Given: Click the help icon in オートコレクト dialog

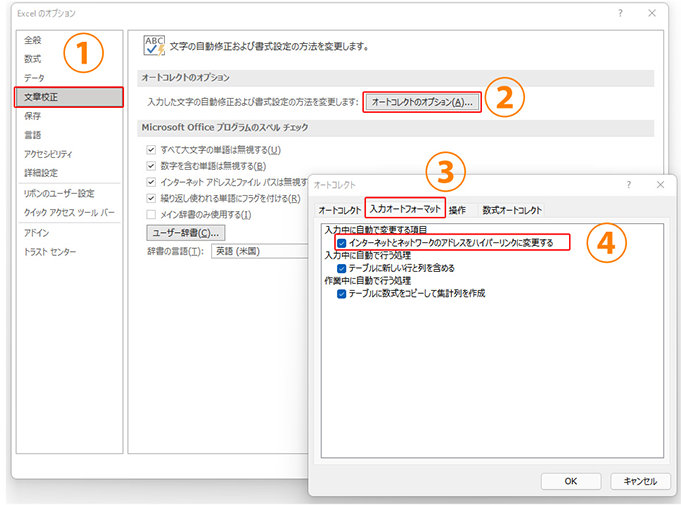Looking at the screenshot, I should (x=628, y=185).
